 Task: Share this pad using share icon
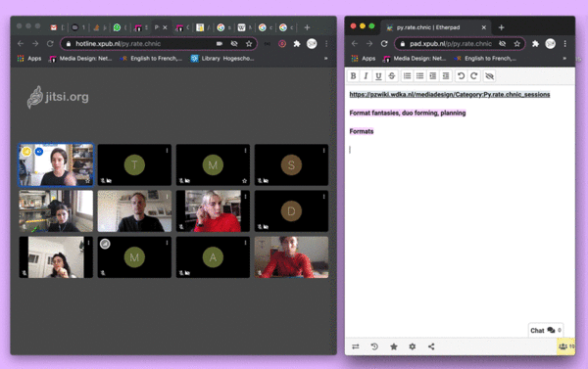(431, 346)
